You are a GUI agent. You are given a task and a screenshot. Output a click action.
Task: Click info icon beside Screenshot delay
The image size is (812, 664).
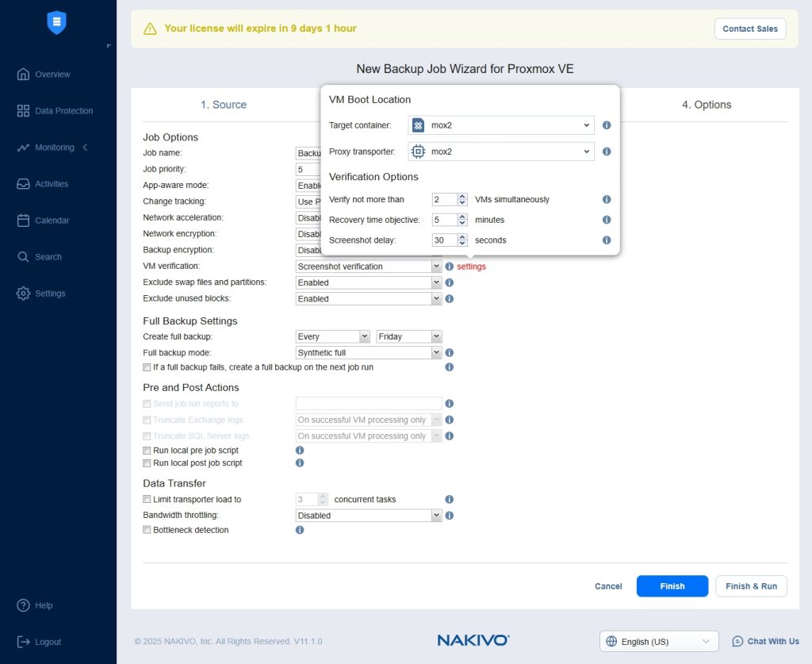click(x=607, y=240)
